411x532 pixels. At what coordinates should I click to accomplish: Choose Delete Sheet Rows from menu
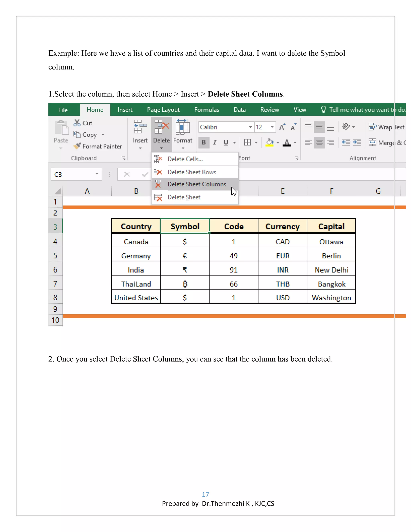click(x=195, y=172)
